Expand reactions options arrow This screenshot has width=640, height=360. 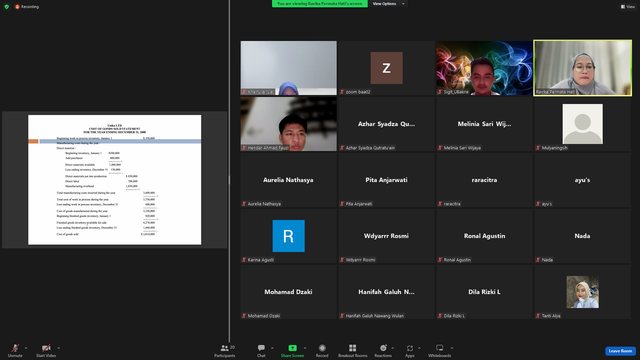[x=393, y=348]
